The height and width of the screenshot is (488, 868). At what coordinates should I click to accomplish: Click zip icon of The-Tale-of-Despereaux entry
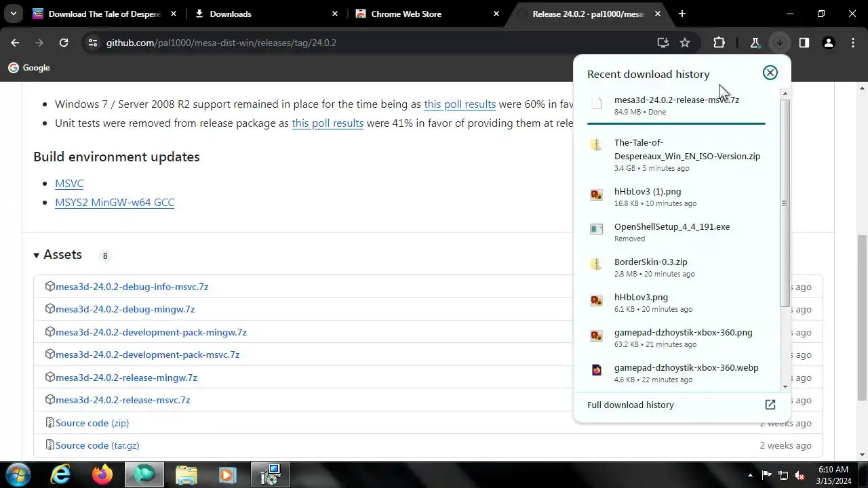click(x=596, y=144)
